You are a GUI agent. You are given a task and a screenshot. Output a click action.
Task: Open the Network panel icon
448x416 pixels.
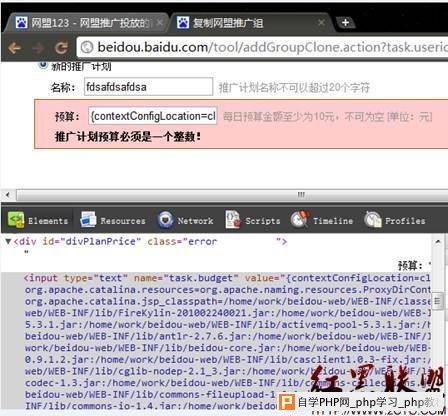point(165,220)
